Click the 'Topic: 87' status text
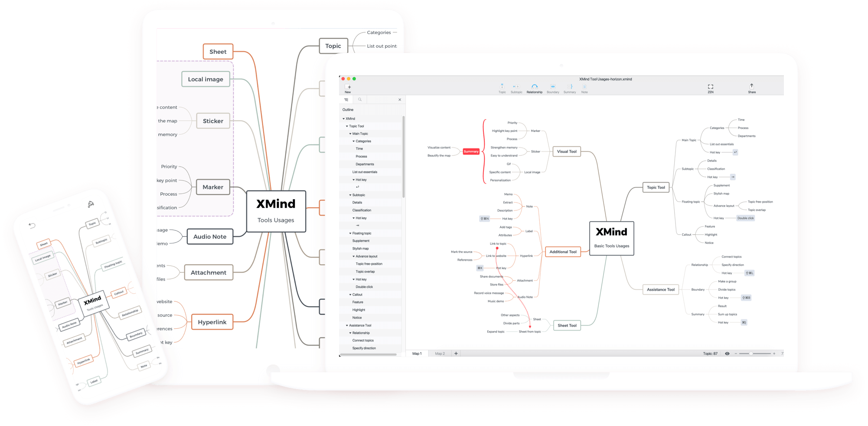This screenshot has height=426, width=868. (x=710, y=354)
